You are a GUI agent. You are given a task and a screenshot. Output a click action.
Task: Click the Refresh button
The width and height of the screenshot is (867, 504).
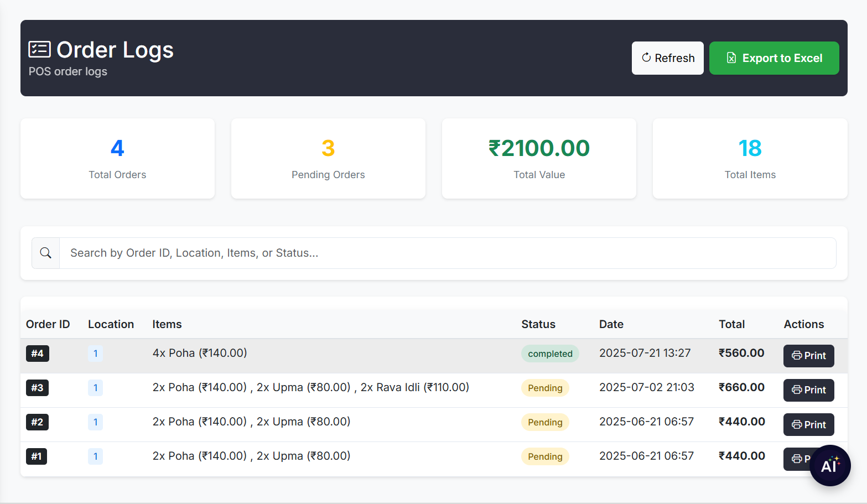(x=667, y=58)
